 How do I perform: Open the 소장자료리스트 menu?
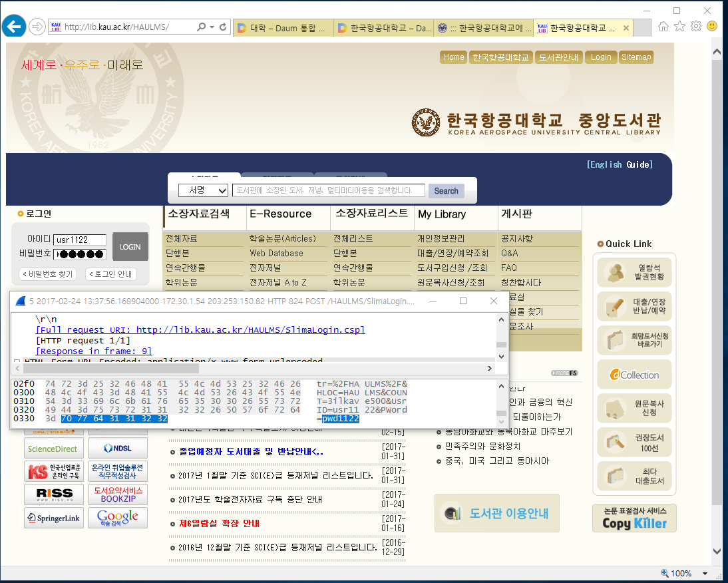(371, 213)
